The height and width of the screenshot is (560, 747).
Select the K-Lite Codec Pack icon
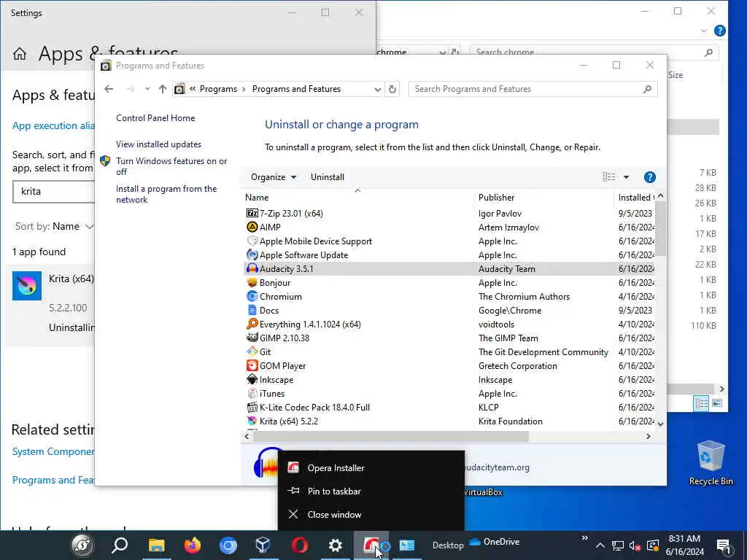click(252, 407)
